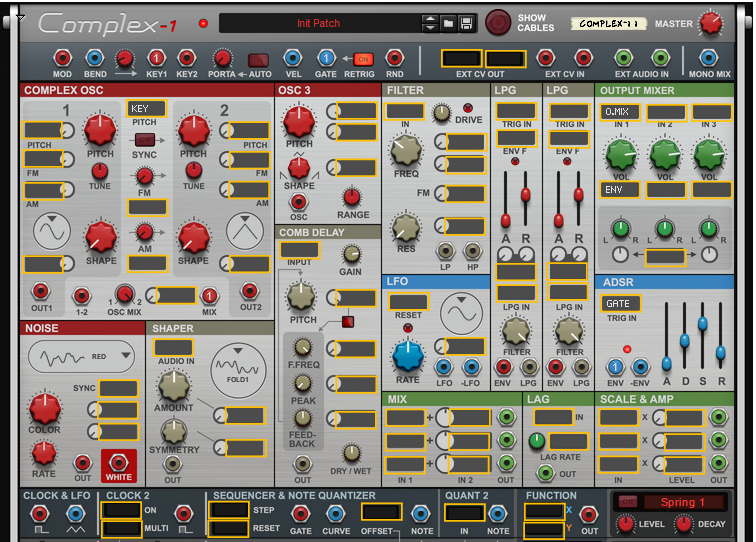Open Oscillator 2 waveform selector
The image size is (756, 542).
tap(245, 231)
